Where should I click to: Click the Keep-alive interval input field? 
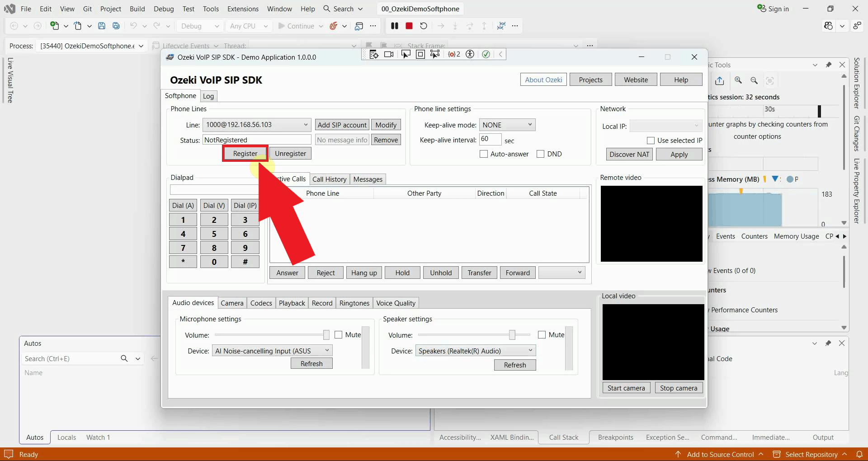click(x=490, y=139)
